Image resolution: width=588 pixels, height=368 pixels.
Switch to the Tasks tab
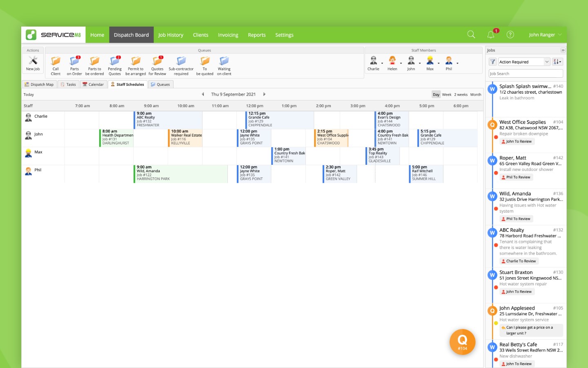pyautogui.click(x=68, y=84)
